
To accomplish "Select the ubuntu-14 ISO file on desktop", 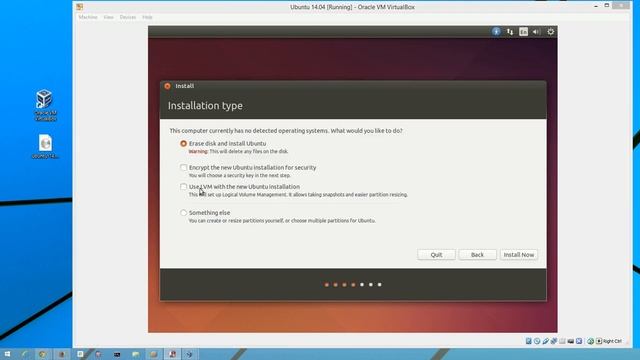I will tap(45, 146).
